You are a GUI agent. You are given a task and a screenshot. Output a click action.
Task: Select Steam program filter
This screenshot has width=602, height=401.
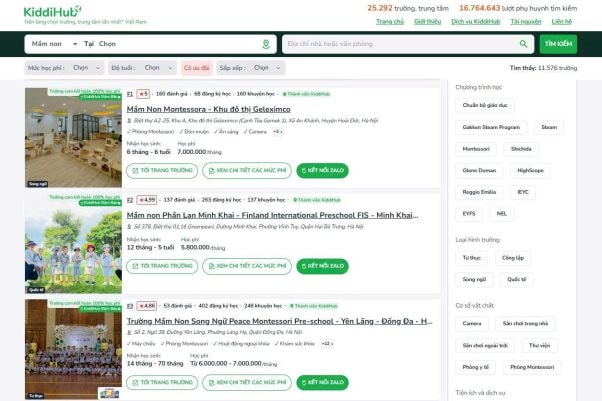point(549,127)
